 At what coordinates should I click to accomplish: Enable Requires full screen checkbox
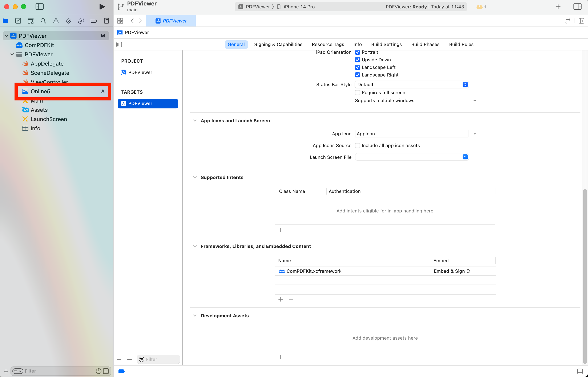coord(357,92)
